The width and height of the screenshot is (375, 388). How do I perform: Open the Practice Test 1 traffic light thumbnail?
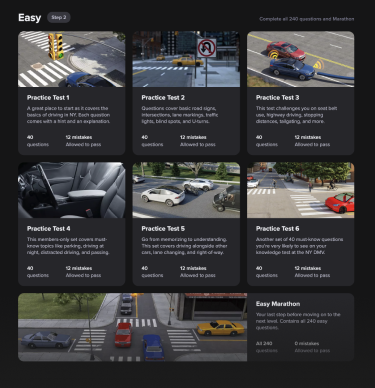72,59
